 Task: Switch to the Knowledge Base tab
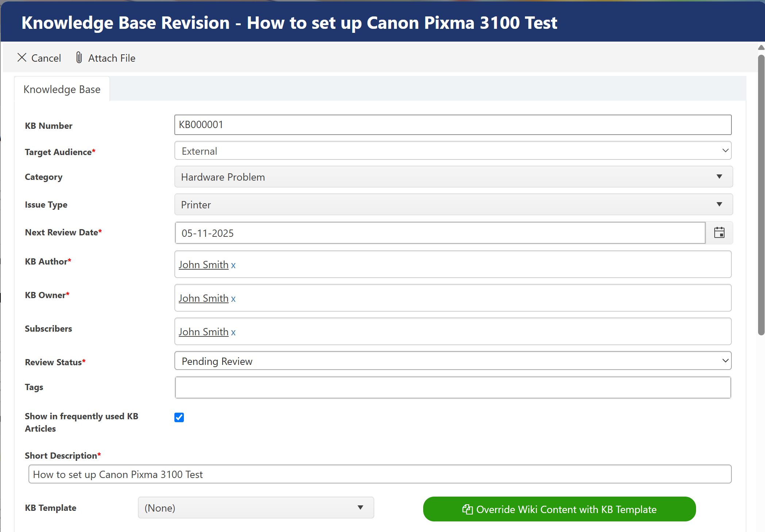[62, 89]
